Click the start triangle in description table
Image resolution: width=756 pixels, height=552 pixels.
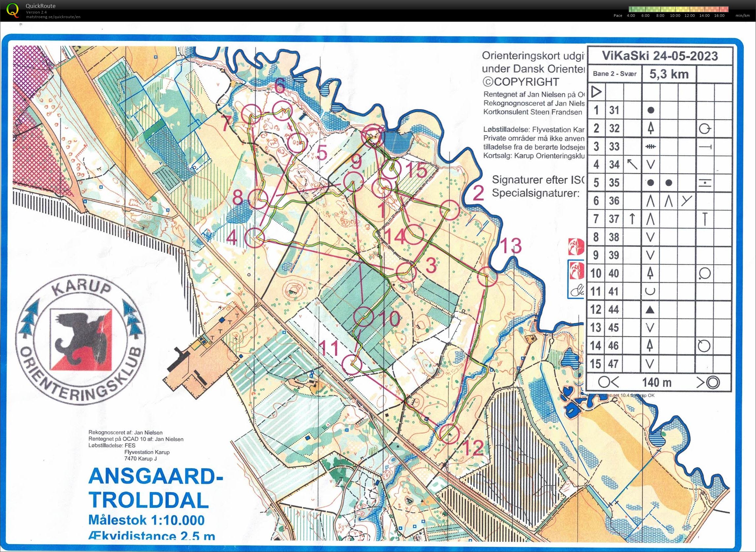click(596, 91)
